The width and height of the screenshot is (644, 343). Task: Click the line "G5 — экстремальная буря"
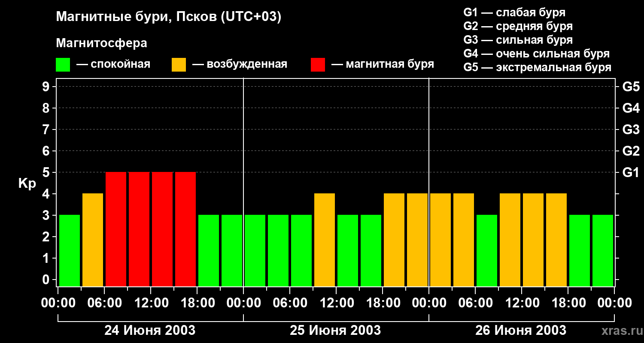[x=537, y=67]
